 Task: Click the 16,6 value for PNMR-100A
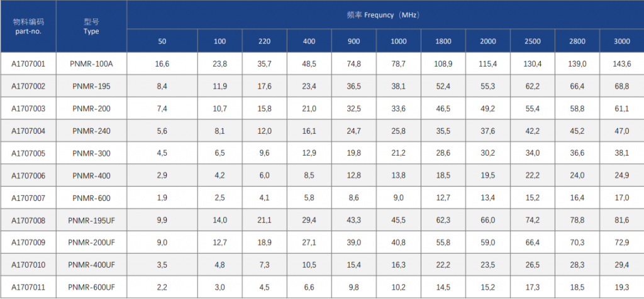tap(162, 63)
